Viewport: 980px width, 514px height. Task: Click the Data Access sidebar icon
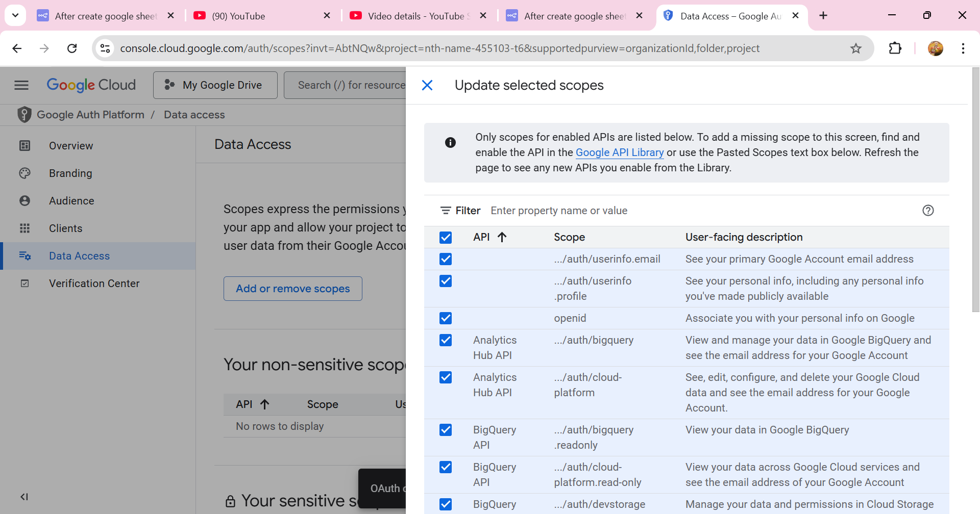pyautogui.click(x=24, y=256)
